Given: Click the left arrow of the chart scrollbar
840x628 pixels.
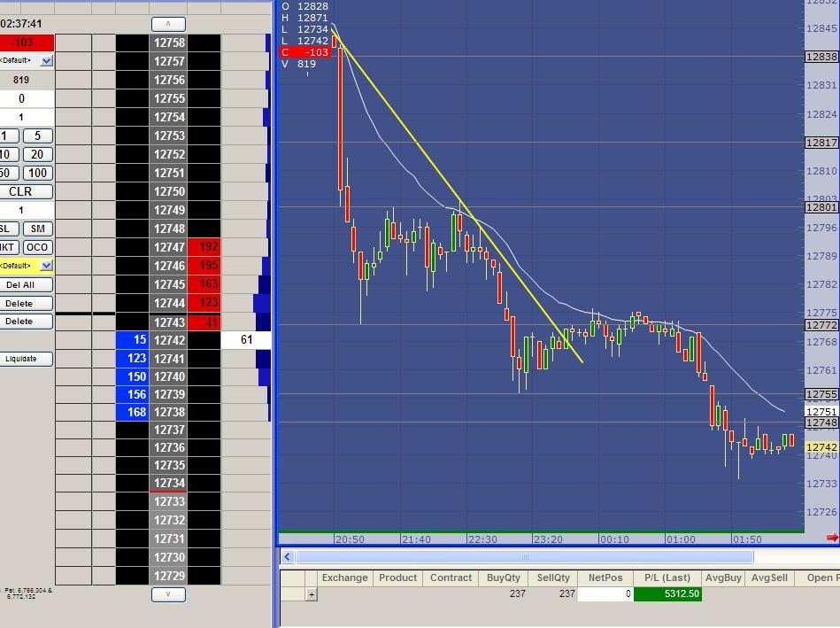Looking at the screenshot, I should (x=287, y=557).
